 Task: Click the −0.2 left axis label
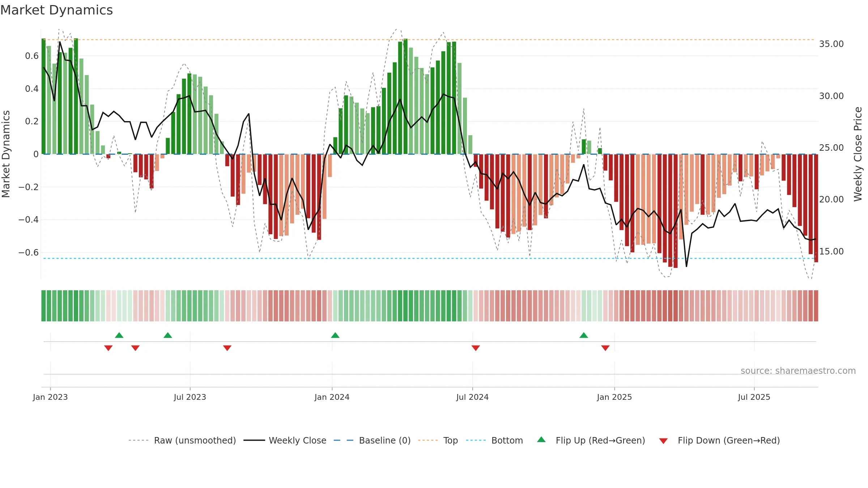pyautogui.click(x=29, y=187)
